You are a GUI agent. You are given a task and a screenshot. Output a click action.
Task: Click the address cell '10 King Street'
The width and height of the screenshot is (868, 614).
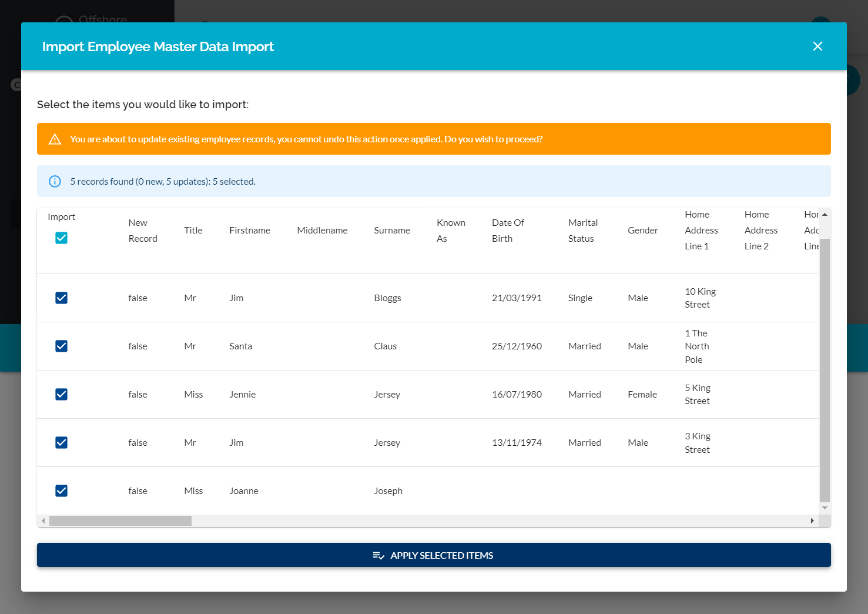pos(701,298)
